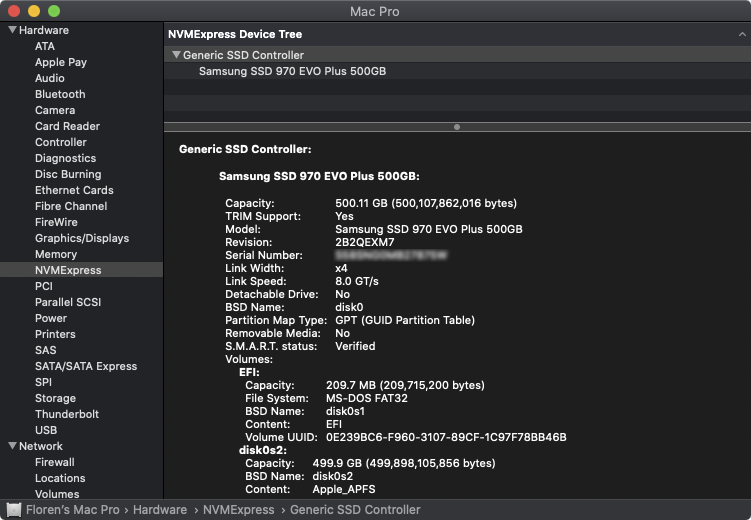The image size is (751, 520).
Task: Select Bluetooth in the sidebar
Action: pos(60,94)
